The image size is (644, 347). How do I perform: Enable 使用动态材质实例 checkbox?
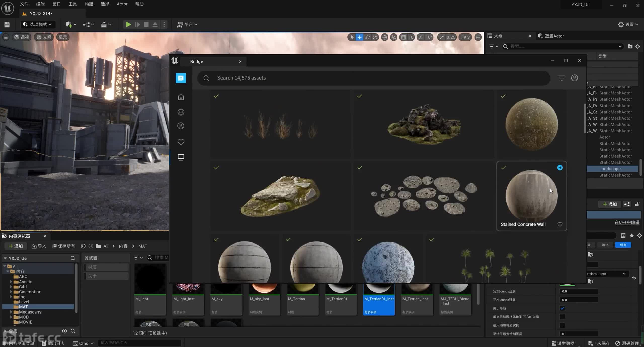(562, 325)
